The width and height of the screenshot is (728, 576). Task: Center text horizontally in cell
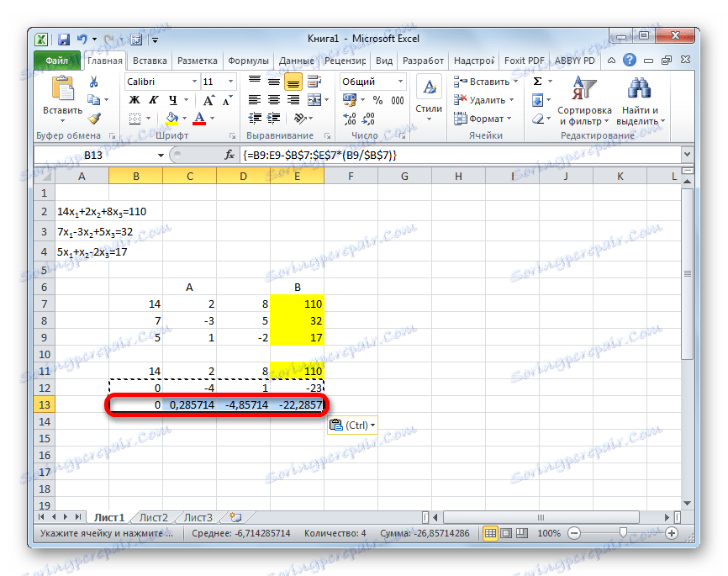click(x=274, y=100)
